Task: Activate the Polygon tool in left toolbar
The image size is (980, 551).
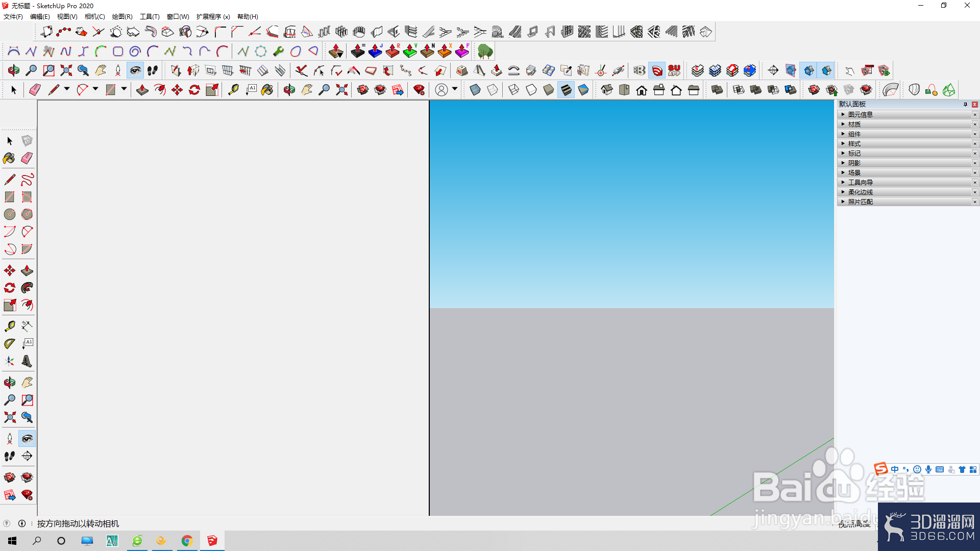Action: tap(27, 214)
